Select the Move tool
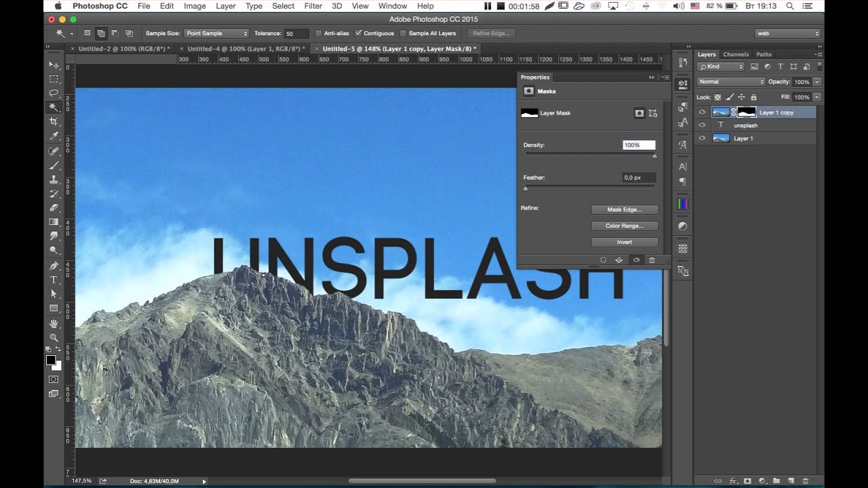868x488 pixels. tap(54, 64)
